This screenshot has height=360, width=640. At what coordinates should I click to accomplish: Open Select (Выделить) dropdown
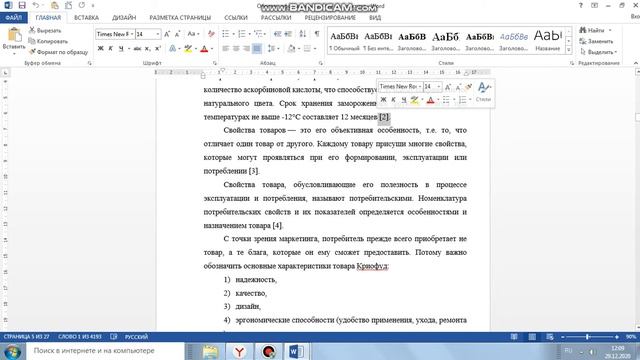(x=598, y=52)
